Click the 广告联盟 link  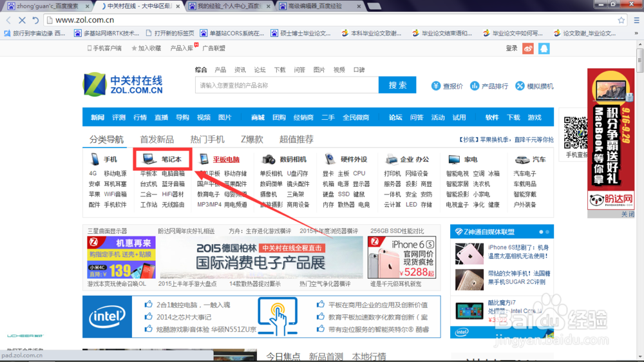214,48
